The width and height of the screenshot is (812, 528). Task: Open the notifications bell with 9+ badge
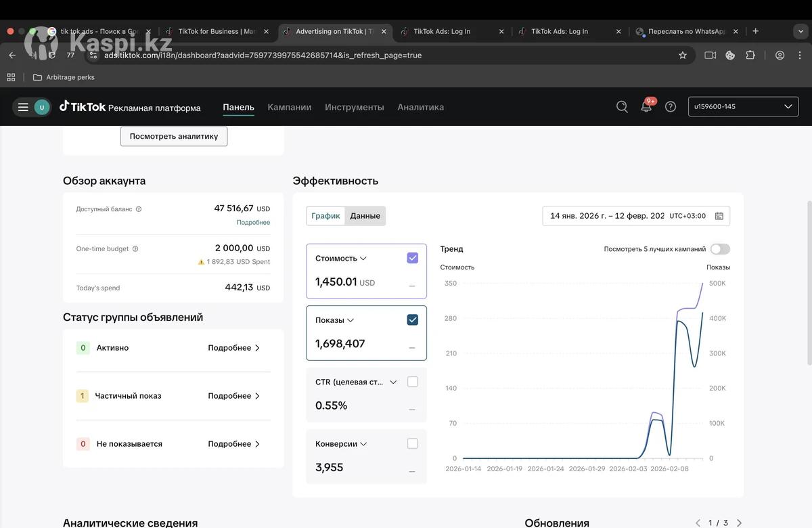pyautogui.click(x=646, y=107)
